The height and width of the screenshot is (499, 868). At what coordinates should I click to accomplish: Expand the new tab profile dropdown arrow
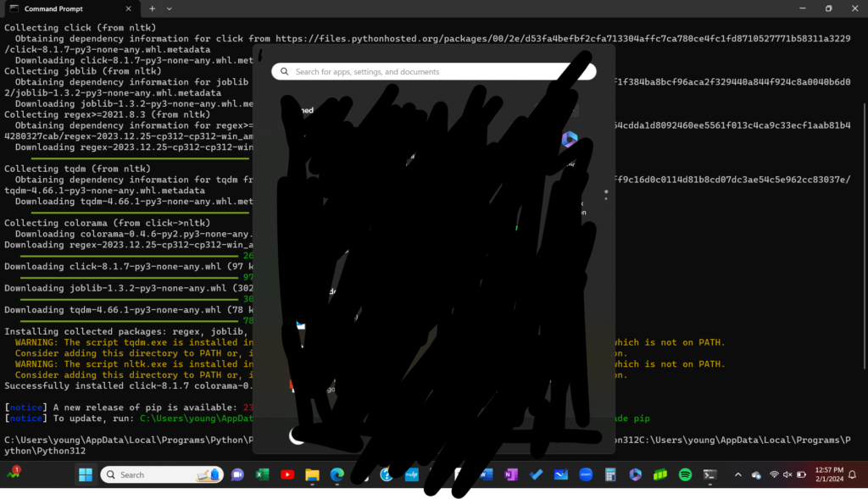click(x=170, y=8)
